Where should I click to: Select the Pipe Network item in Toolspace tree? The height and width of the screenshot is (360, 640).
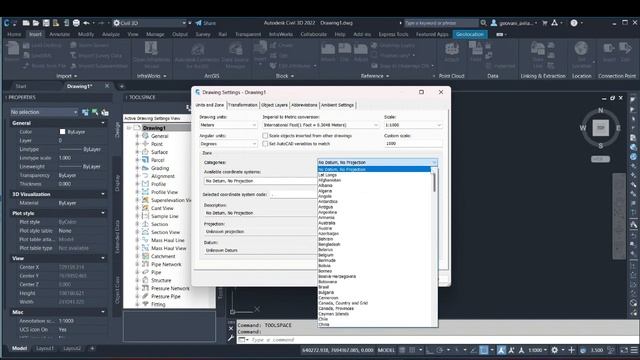click(166, 264)
